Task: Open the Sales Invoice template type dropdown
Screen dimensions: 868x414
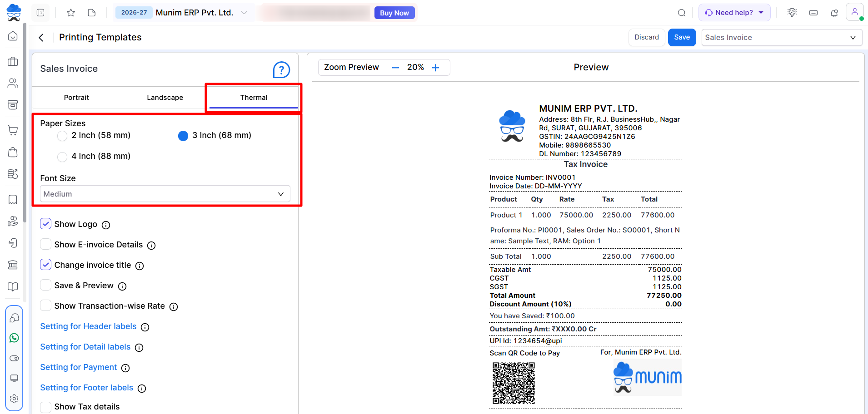Action: pos(782,38)
